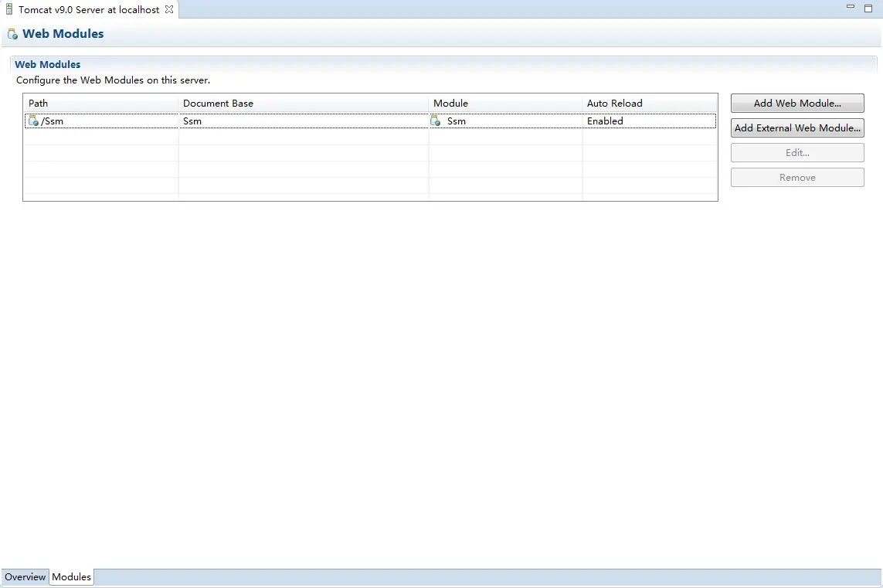The width and height of the screenshot is (883, 588).
Task: Click the Web Modules header icon
Action: (12, 34)
